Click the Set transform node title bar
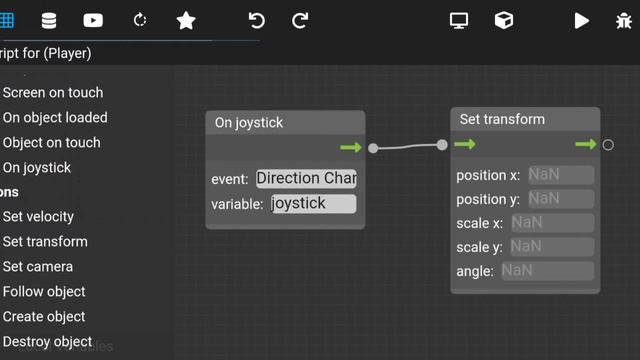 tap(525, 119)
